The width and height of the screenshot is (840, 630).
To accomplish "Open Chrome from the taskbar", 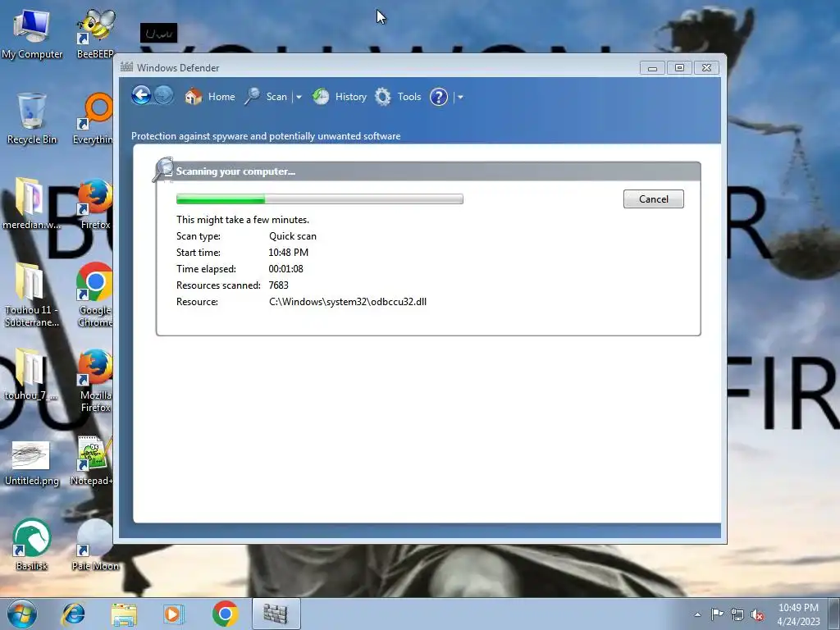I will 225,614.
